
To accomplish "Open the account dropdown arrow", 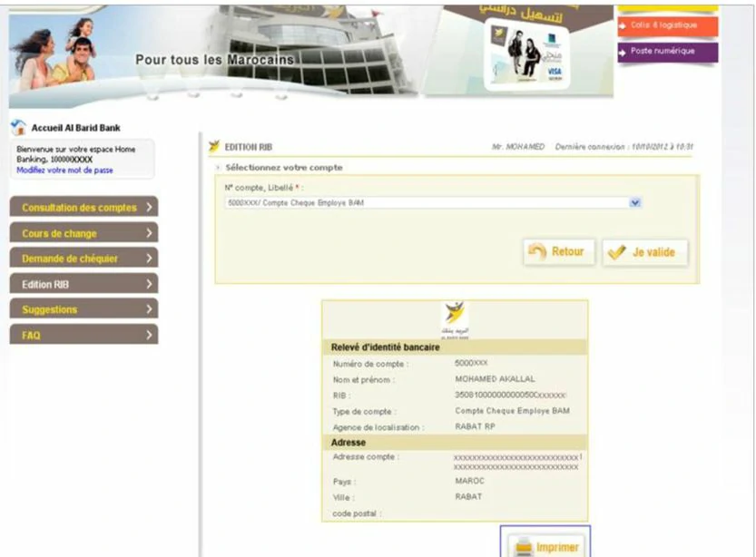I will click(x=635, y=203).
